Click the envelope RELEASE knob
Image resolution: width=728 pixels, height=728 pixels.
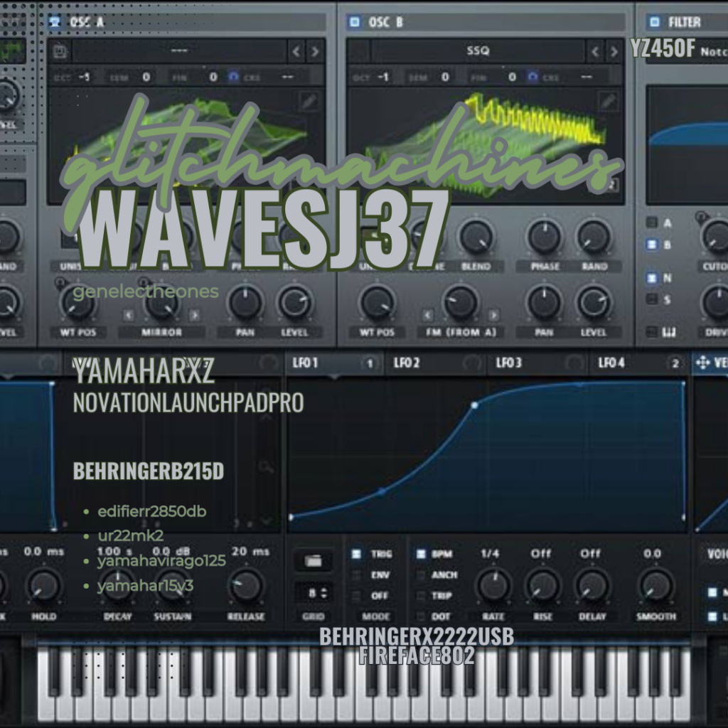[x=245, y=587]
